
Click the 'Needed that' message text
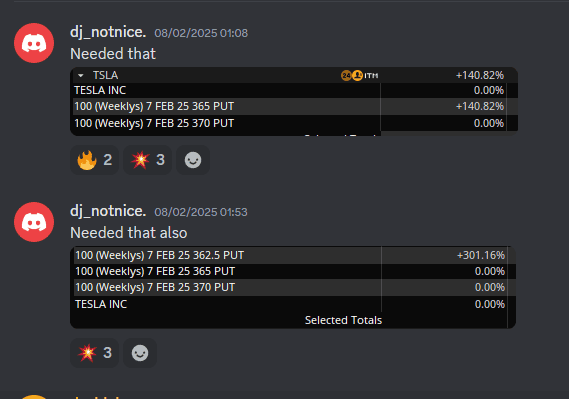(x=113, y=54)
